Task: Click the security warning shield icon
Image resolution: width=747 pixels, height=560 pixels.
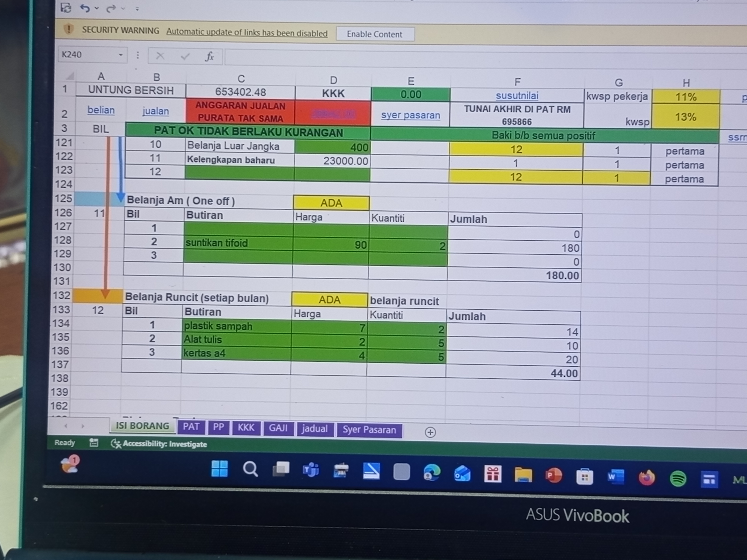Action: click(x=69, y=29)
